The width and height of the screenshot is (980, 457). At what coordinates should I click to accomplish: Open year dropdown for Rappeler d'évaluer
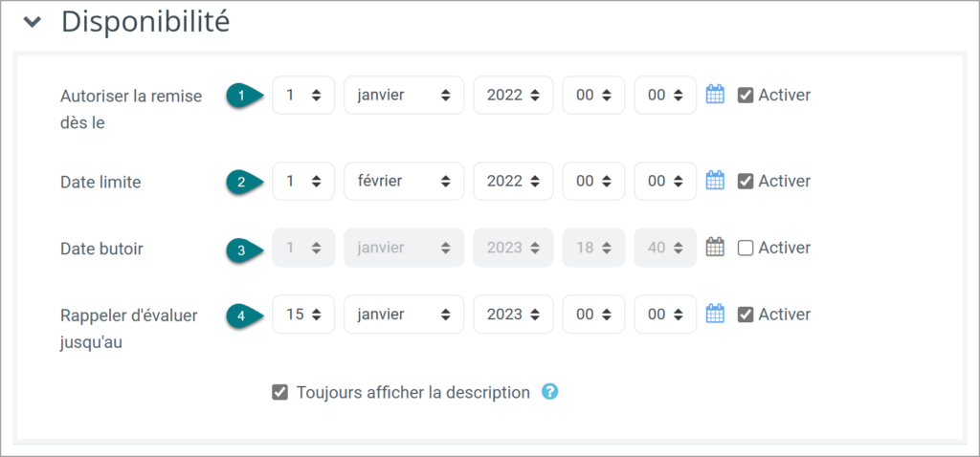[513, 314]
